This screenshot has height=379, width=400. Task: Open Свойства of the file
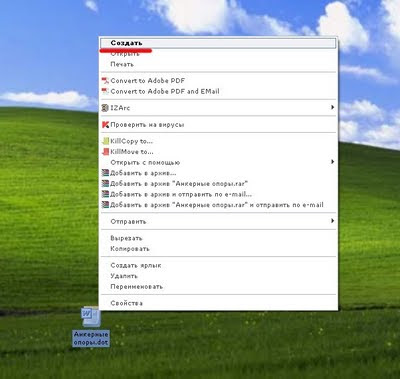pyautogui.click(x=218, y=303)
